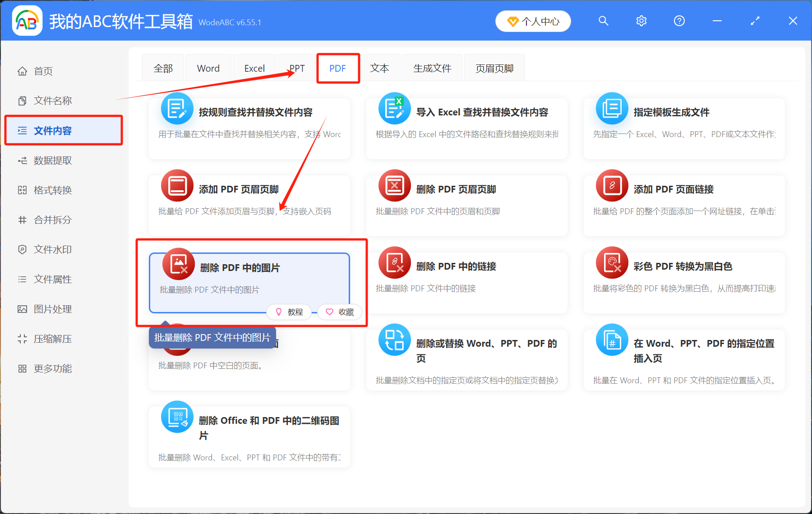This screenshot has height=514, width=812.
Task: Toggle 收藏 favorite on the selected tool
Action: point(340,312)
